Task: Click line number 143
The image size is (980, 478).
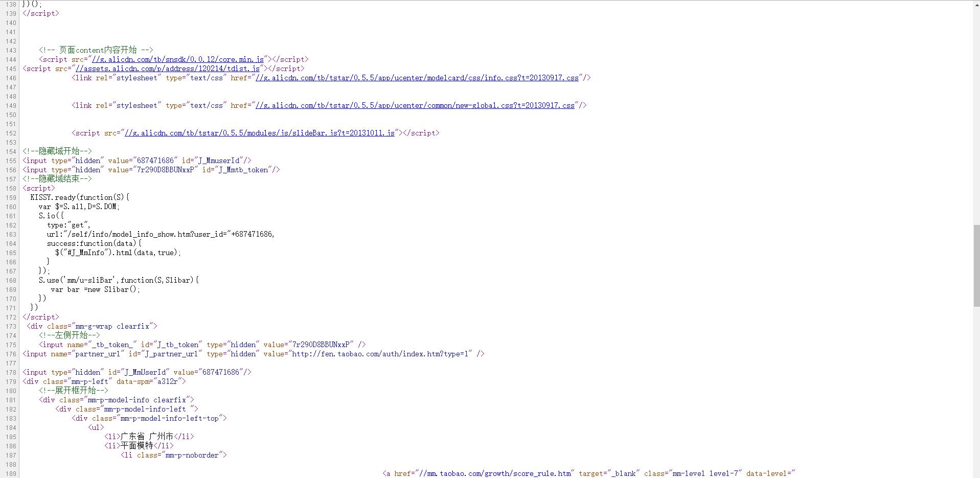Action: [11, 50]
